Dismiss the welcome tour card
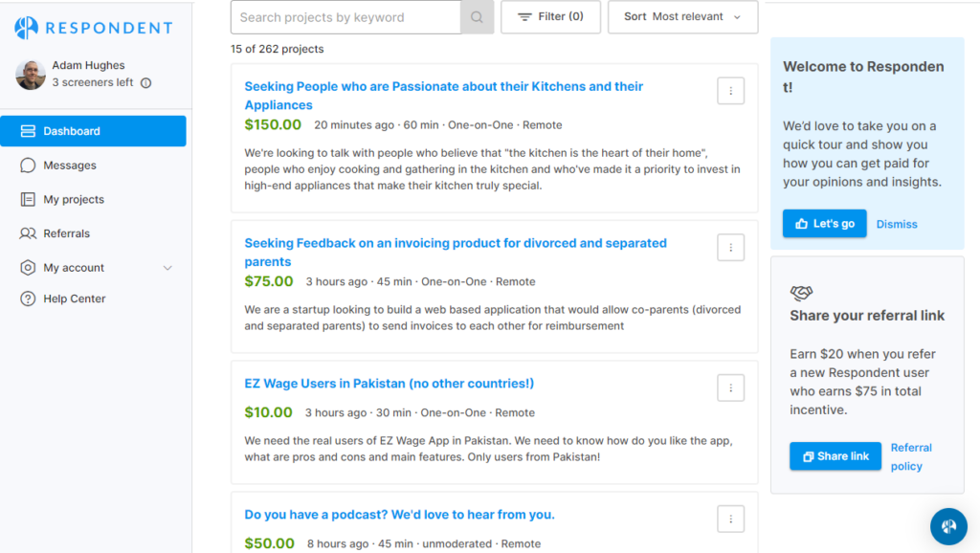 (x=897, y=224)
